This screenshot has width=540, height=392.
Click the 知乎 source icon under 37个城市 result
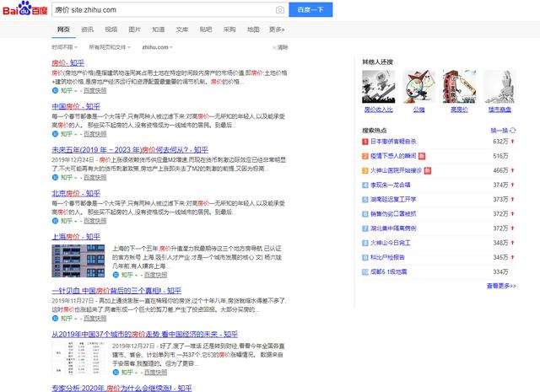(116, 372)
